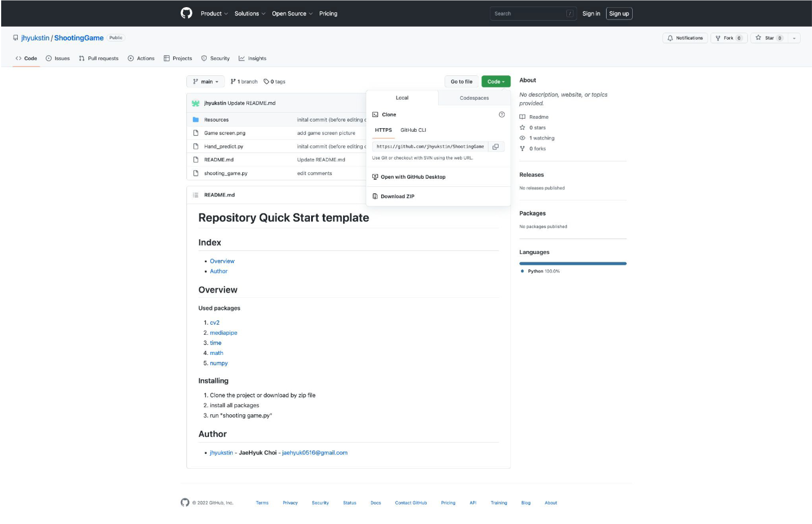
Task: Click the clone URL text field
Action: pyautogui.click(x=430, y=147)
